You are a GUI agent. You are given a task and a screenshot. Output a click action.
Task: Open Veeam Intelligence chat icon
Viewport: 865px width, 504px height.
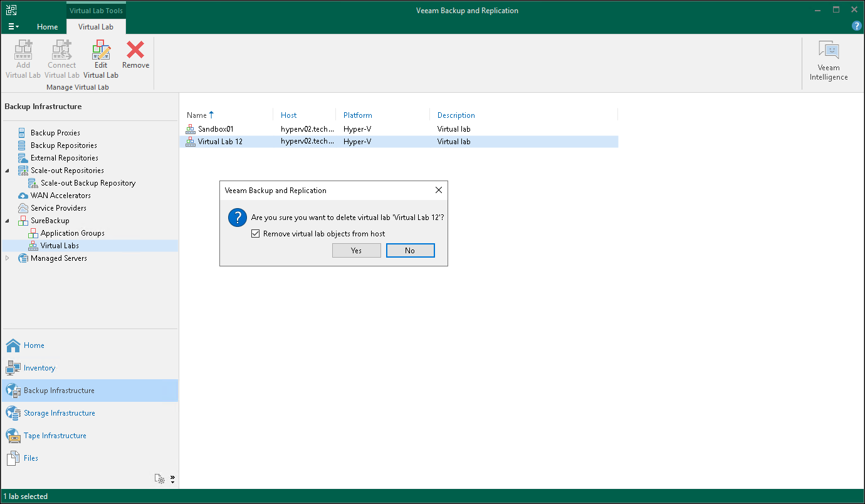point(829,51)
